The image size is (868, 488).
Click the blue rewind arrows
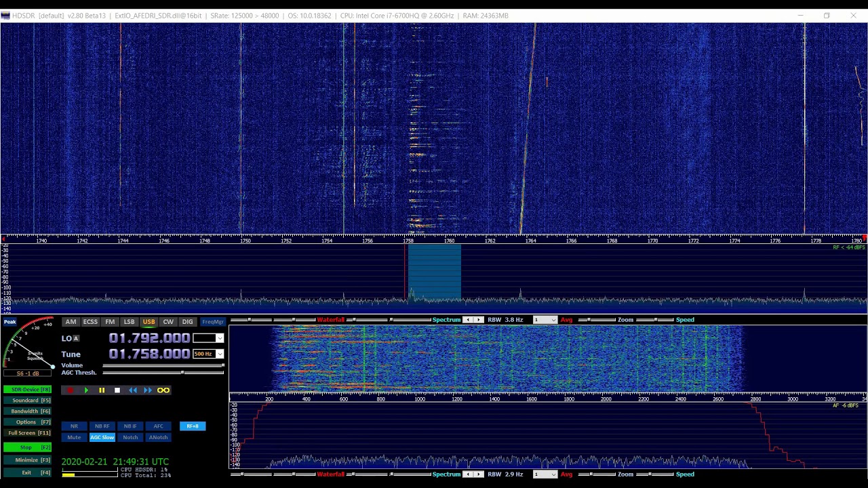(133, 390)
